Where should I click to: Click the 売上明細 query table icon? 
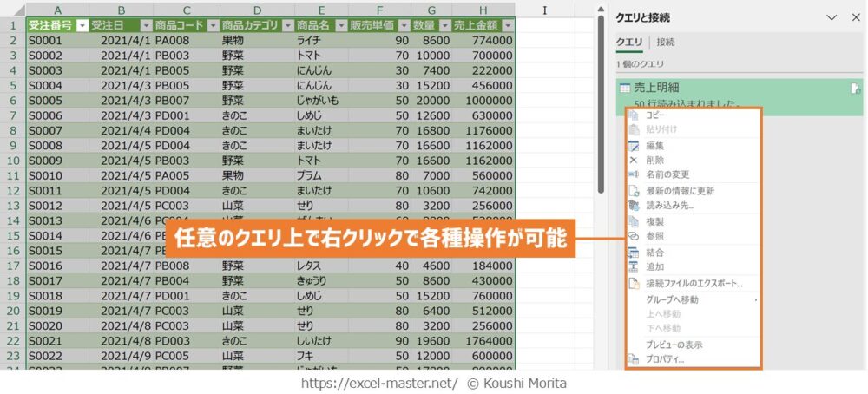pyautogui.click(x=624, y=89)
